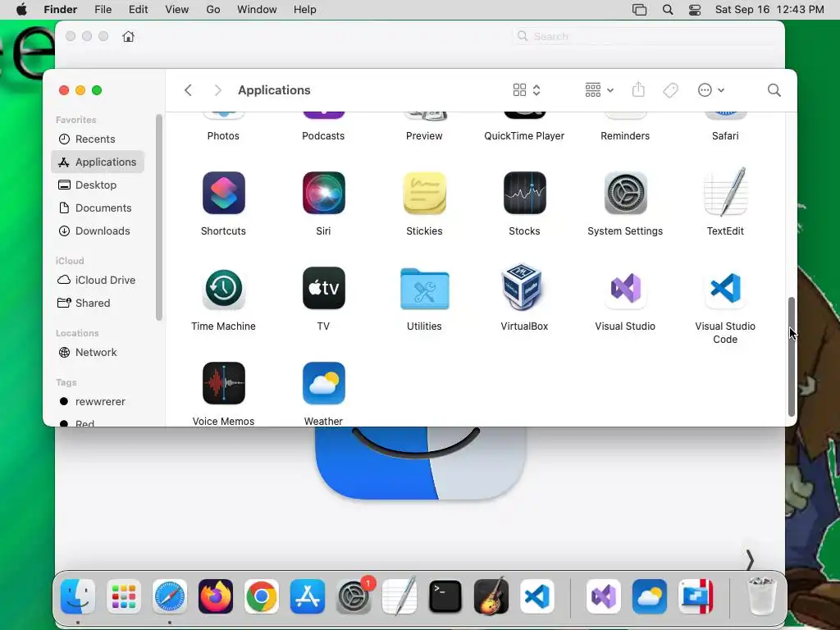Open Terminal from the Dock
Image resolution: width=840 pixels, height=630 pixels.
pos(445,596)
